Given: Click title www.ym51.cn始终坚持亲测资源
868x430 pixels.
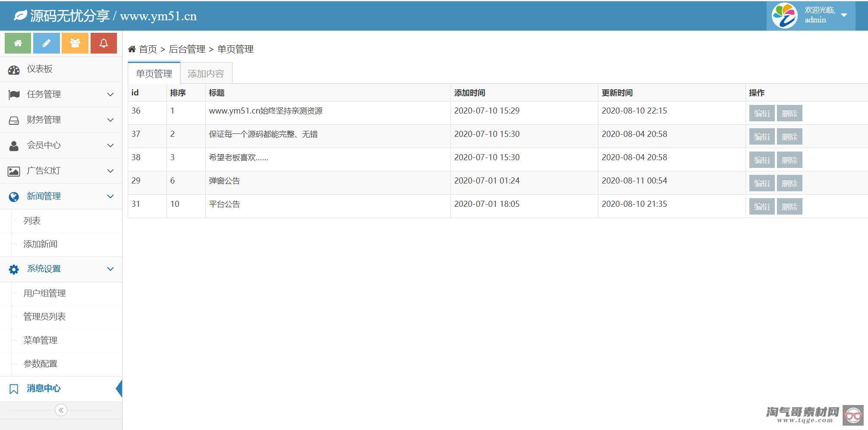Looking at the screenshot, I should [x=266, y=111].
